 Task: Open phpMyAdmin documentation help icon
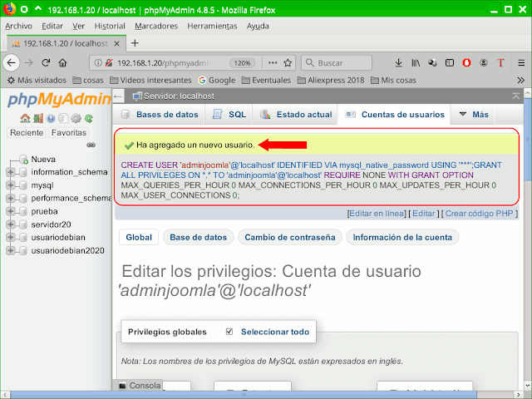pos(51,118)
